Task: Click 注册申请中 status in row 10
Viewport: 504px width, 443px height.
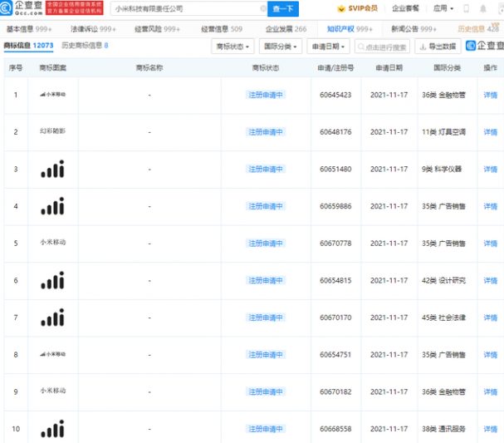Action: click(266, 429)
